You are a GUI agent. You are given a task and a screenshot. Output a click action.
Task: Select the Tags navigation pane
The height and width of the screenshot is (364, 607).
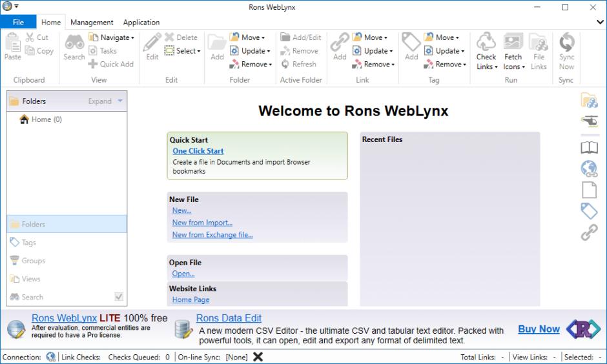[x=67, y=242]
